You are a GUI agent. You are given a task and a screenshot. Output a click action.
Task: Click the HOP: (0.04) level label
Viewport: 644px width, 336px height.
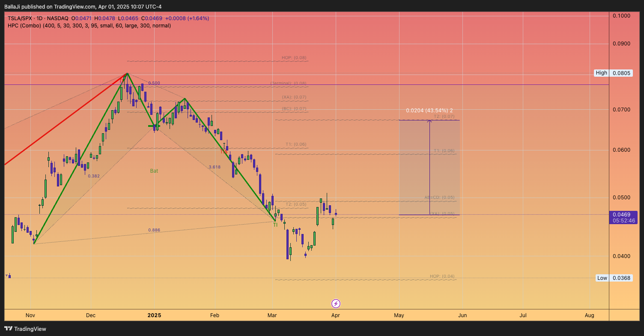click(x=442, y=276)
